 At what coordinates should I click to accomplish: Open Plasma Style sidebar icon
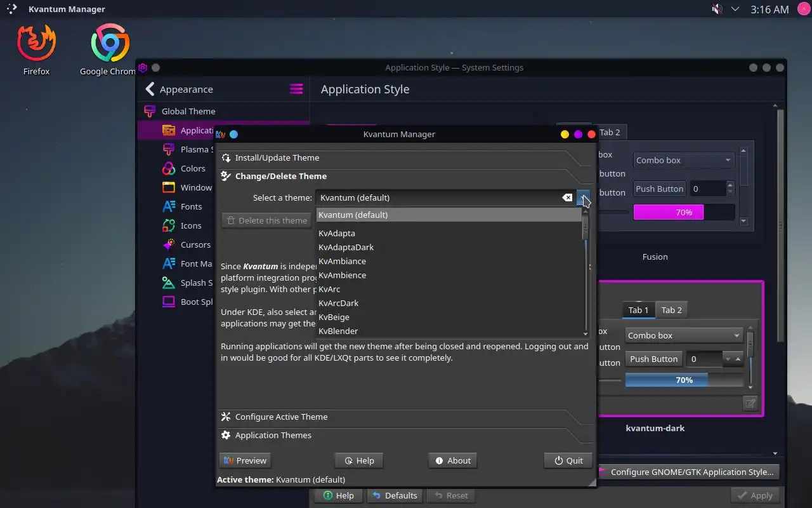click(168, 149)
